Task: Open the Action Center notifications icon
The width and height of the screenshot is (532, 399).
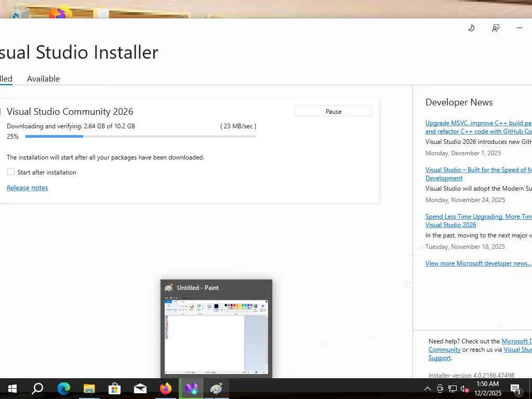Action: (x=516, y=389)
